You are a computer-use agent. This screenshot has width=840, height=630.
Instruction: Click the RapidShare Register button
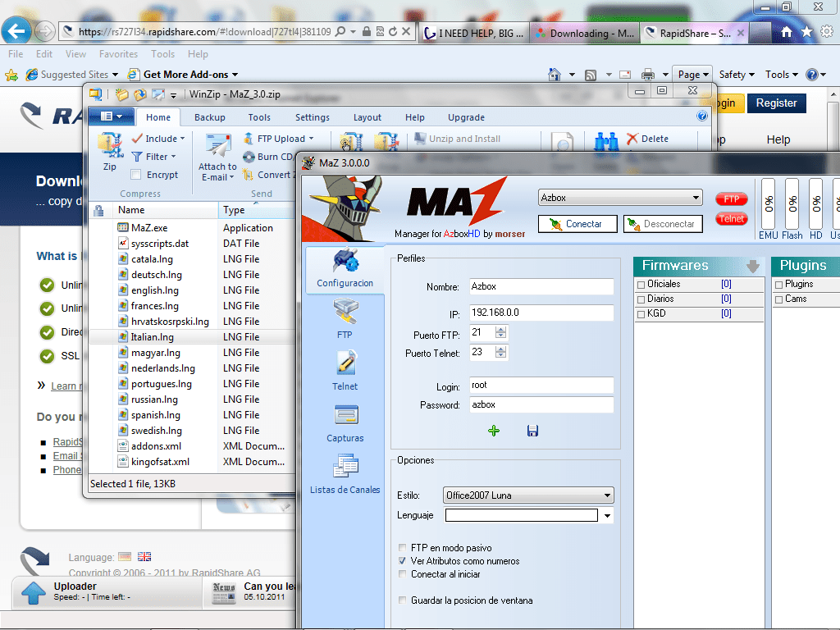pos(776,103)
